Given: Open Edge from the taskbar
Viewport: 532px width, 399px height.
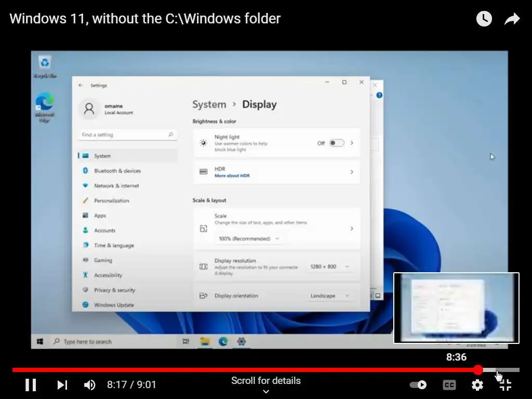Looking at the screenshot, I should 223,341.
